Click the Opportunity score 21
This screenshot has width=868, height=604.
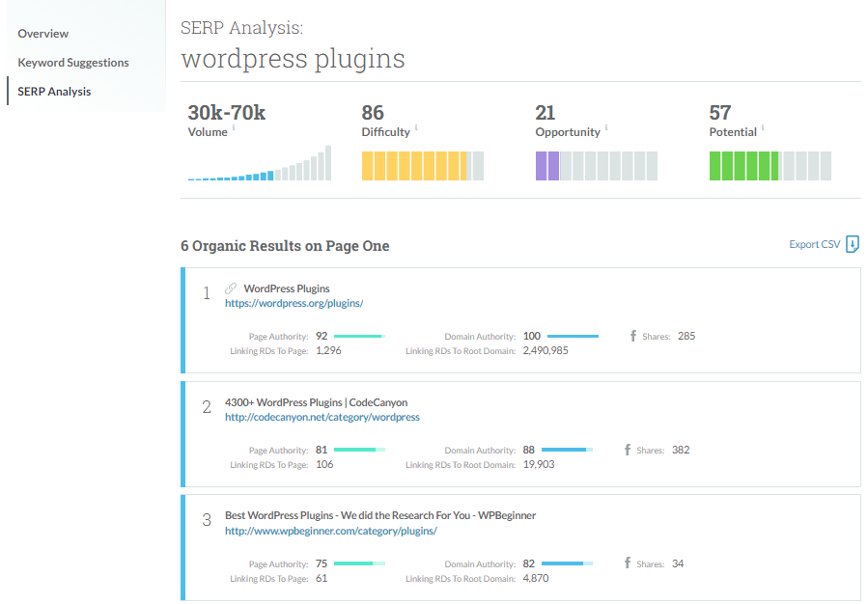click(546, 113)
